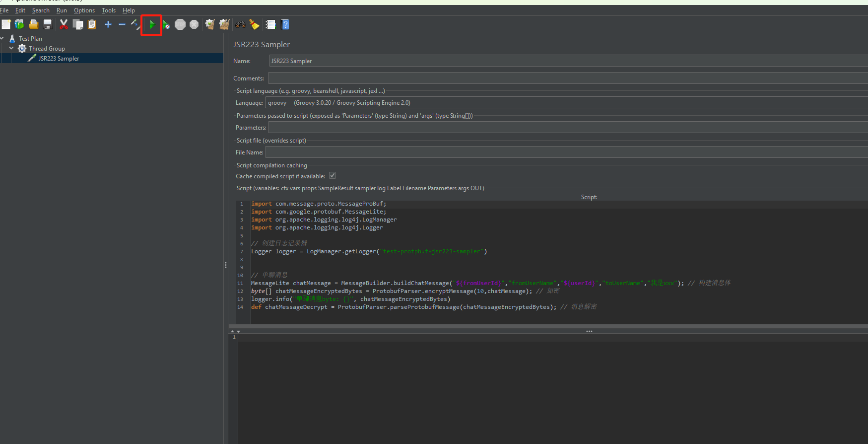Screen dimensions: 868x444
Task: Click Start no pauses icon
Action: pyautogui.click(x=166, y=24)
